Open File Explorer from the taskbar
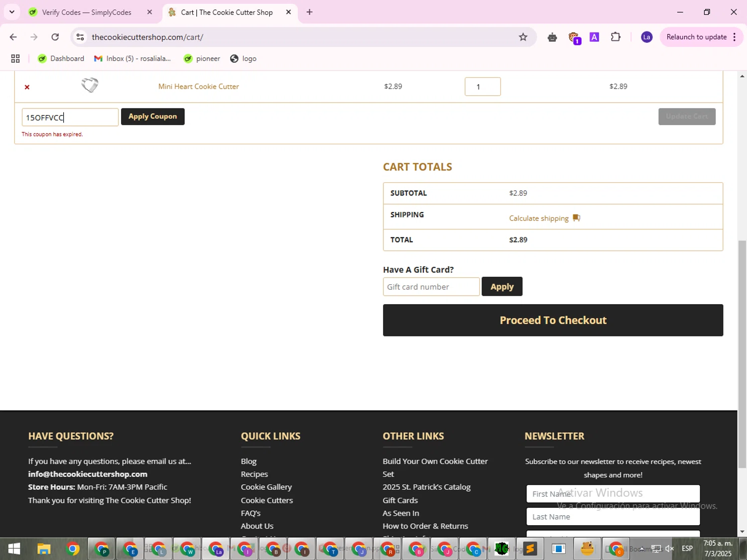Viewport: 747px width, 560px height. tap(44, 549)
